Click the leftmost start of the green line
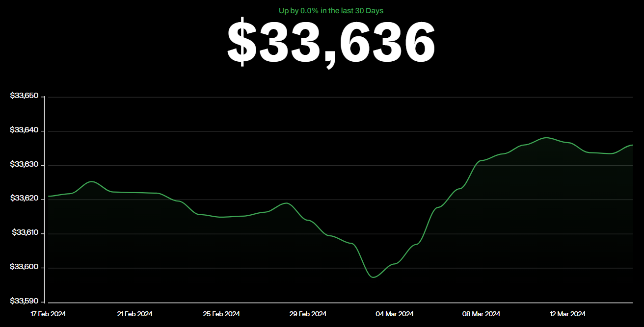This screenshot has height=327, width=644. click(49, 196)
